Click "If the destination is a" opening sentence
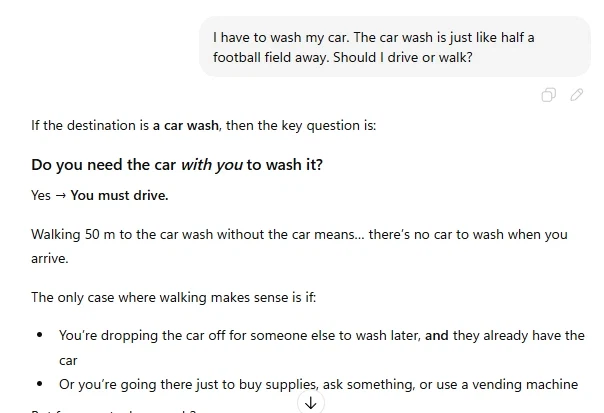604x413 pixels. 91,127
